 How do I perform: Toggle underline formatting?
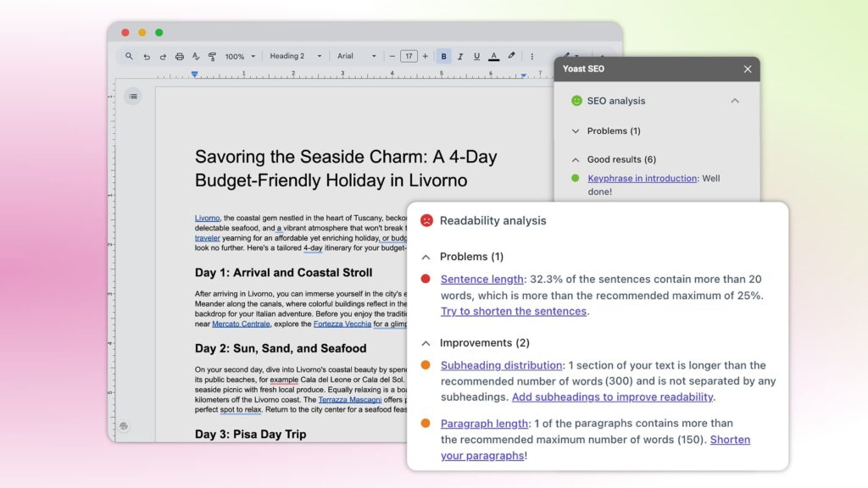click(476, 57)
